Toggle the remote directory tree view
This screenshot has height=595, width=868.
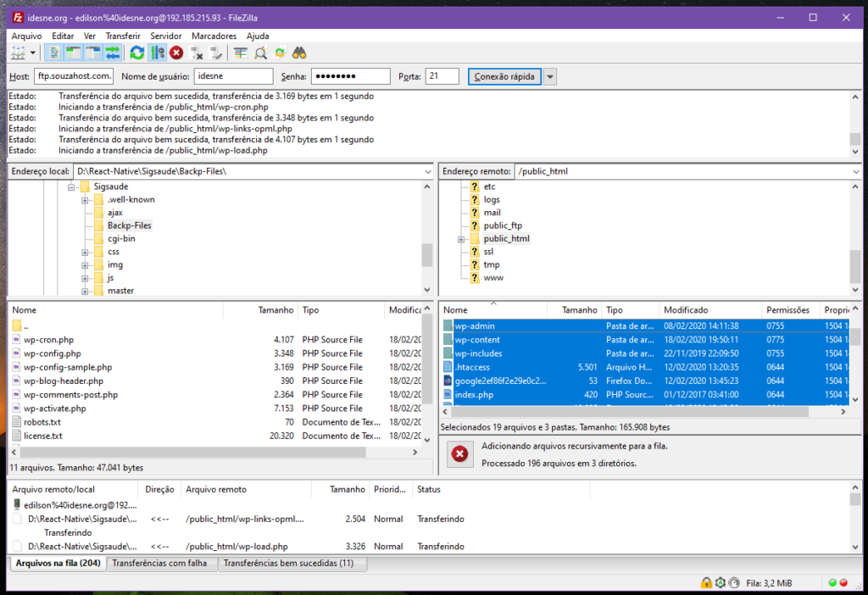coord(93,53)
